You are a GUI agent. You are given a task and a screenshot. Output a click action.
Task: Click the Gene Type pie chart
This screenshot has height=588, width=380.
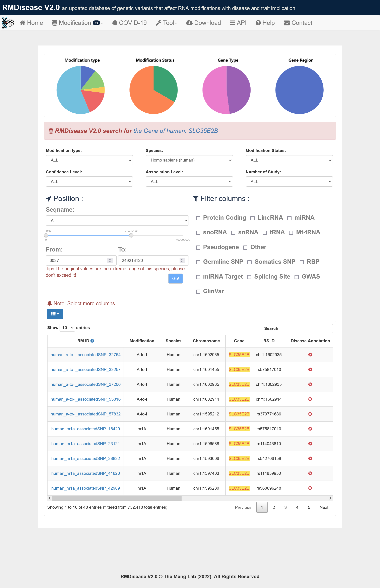click(x=227, y=90)
